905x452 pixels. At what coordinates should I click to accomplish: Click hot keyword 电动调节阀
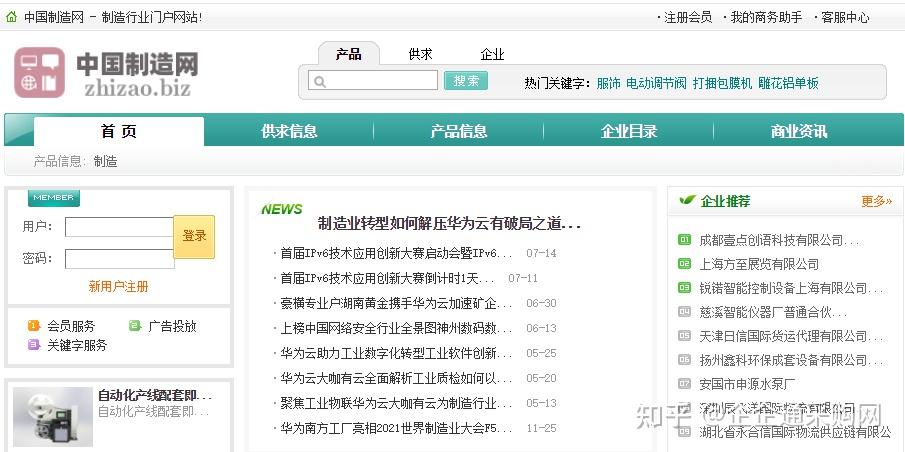click(x=656, y=83)
